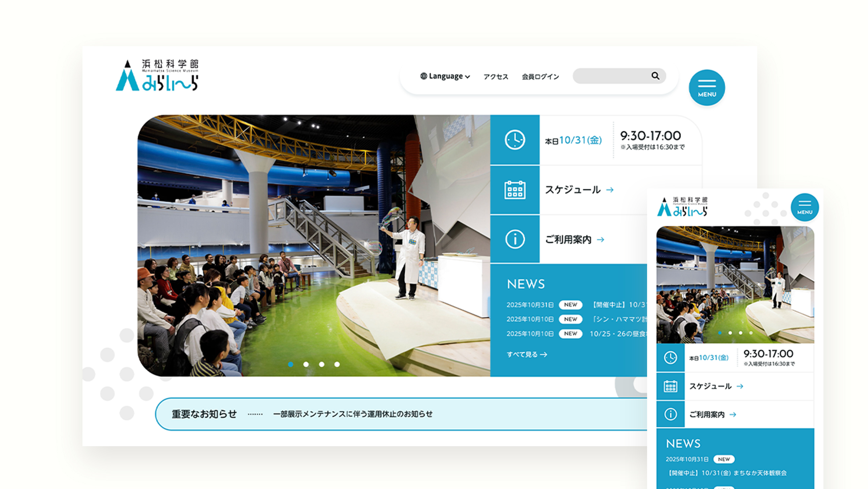Open the MENU button in mobile view
The height and width of the screenshot is (489, 868).
(804, 207)
